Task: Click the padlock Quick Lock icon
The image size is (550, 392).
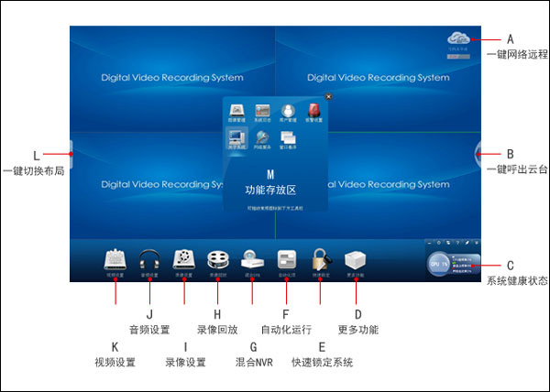Action: pos(321,259)
